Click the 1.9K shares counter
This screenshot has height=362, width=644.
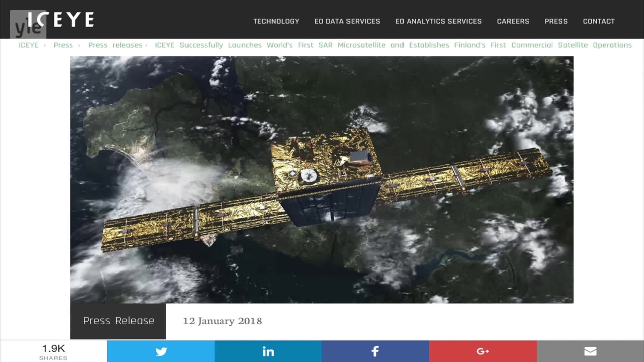coord(53,351)
